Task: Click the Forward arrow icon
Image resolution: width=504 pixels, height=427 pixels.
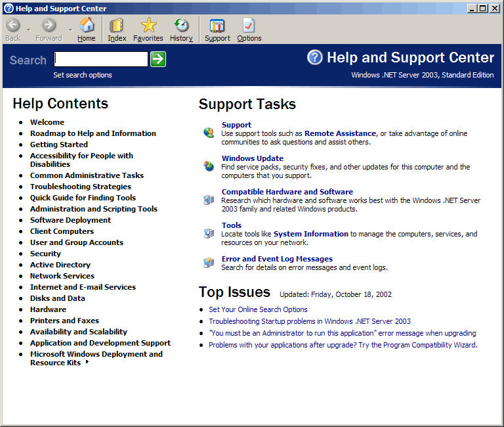Action: pos(49,25)
